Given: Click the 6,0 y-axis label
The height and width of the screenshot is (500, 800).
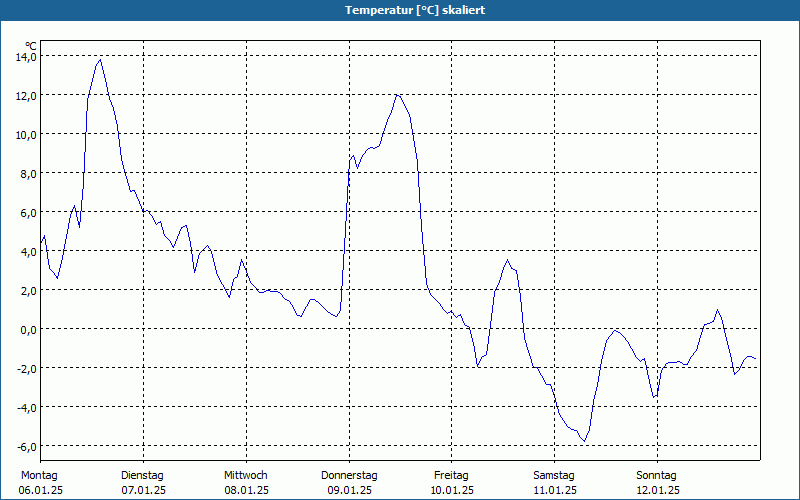Looking at the screenshot, I should pos(29,213).
